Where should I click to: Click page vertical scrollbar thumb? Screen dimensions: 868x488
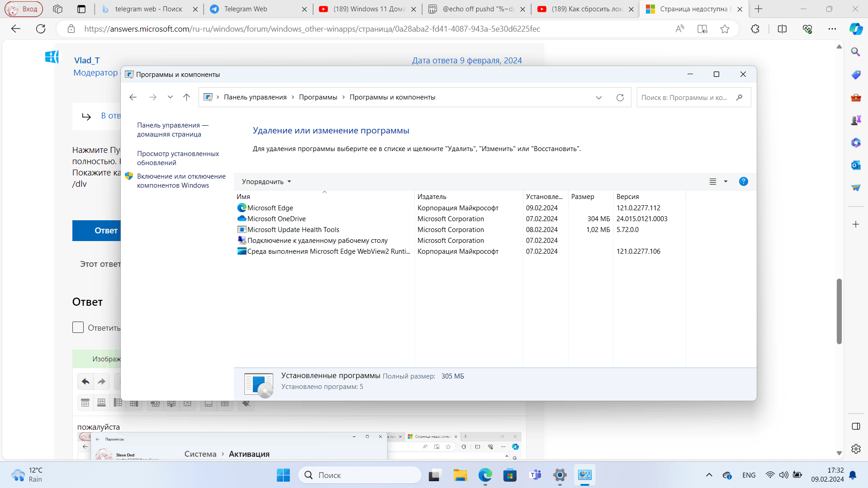point(839,312)
